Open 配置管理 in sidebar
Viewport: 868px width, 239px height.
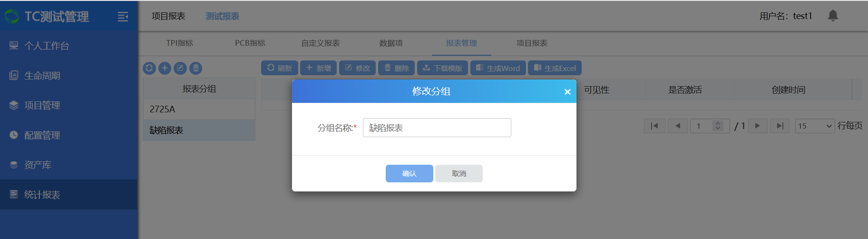tap(68, 135)
